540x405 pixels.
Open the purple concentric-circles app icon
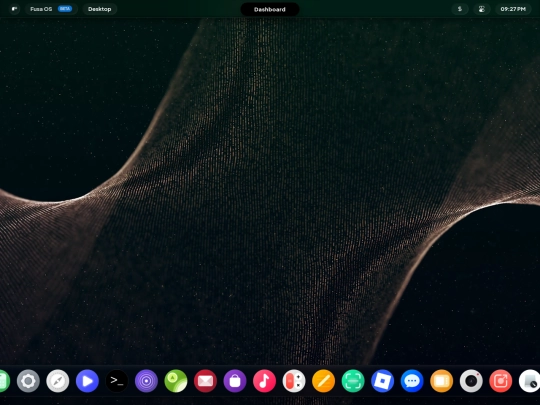[x=146, y=381]
